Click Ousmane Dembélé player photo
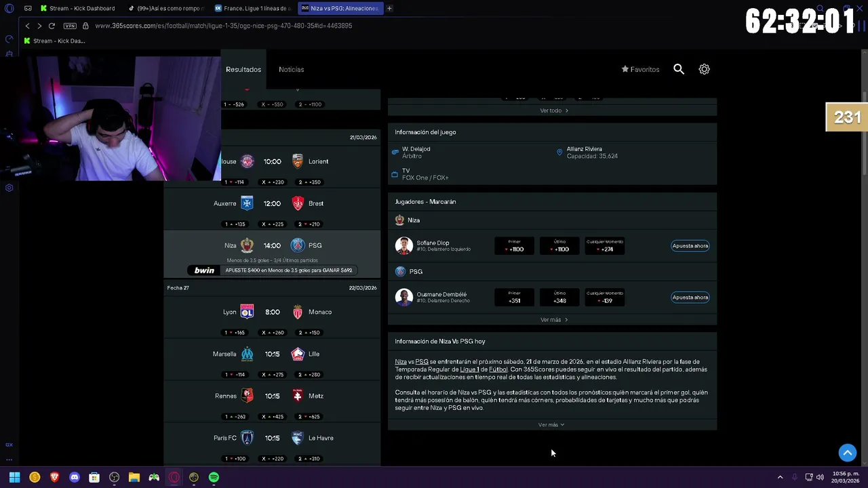868x488 pixels. coord(404,298)
